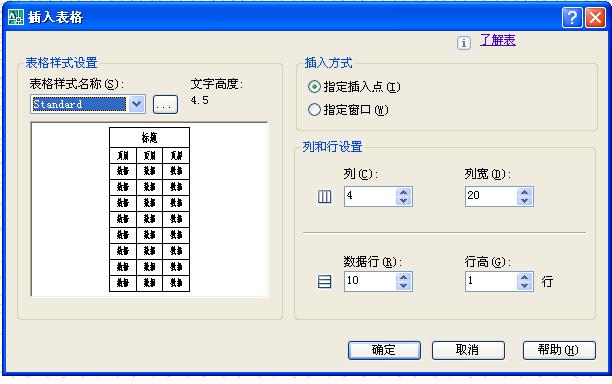The image size is (612, 384).
Task: Click the 数据行 input field
Action: click(x=370, y=281)
